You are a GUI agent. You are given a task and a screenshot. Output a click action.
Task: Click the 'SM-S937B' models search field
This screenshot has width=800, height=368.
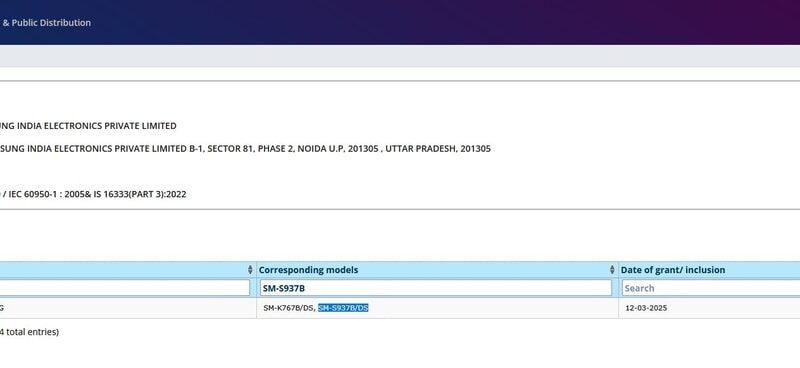(x=436, y=288)
